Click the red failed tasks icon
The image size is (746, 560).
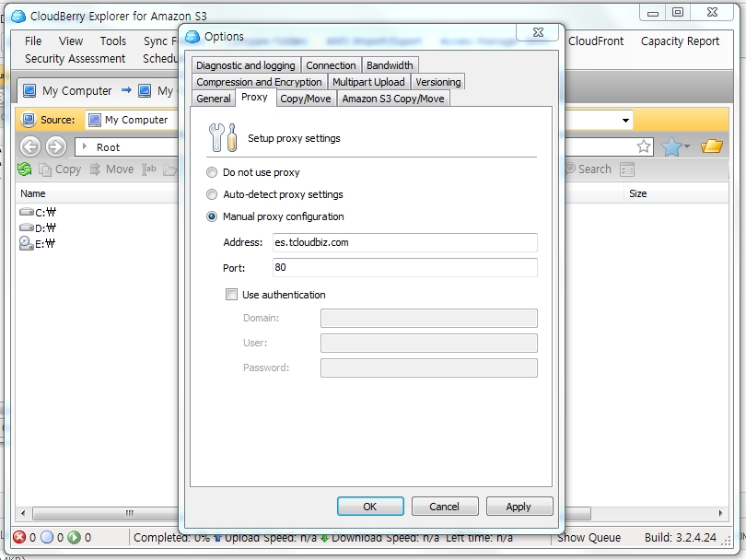tap(19, 537)
